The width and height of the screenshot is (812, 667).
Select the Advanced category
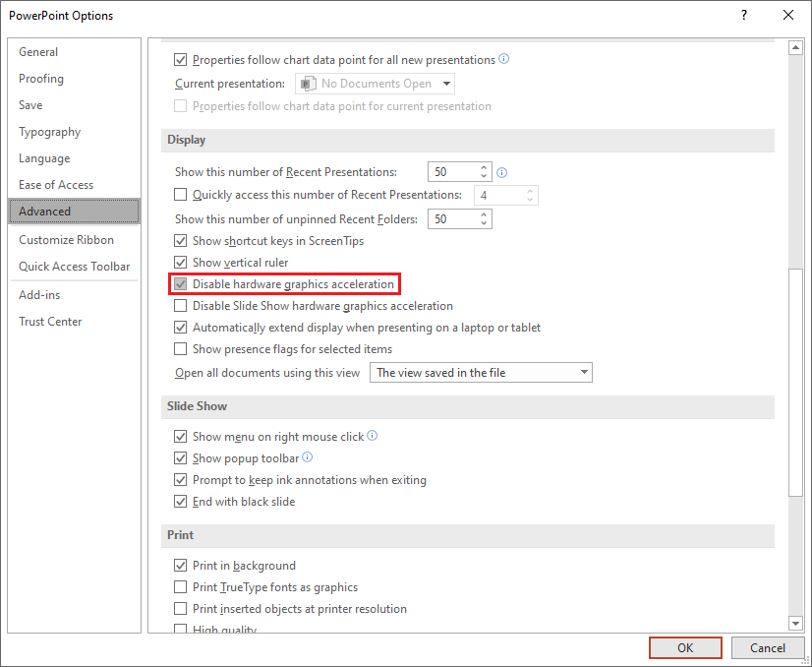(75, 212)
